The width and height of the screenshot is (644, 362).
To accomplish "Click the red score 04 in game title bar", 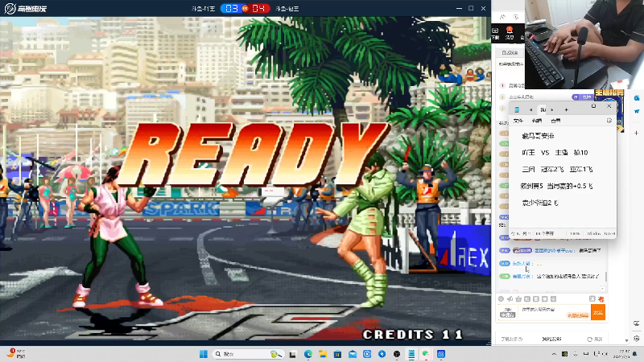I will [x=258, y=8].
